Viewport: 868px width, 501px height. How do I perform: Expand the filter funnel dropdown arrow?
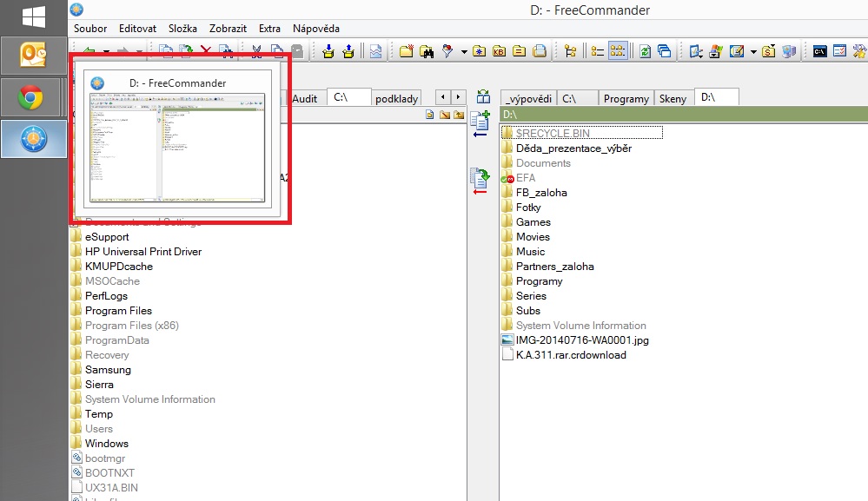(464, 51)
